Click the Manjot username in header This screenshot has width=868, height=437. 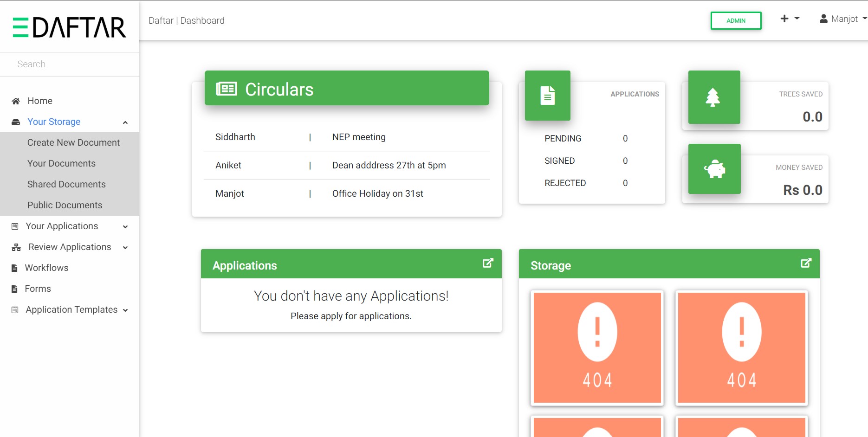coord(844,19)
